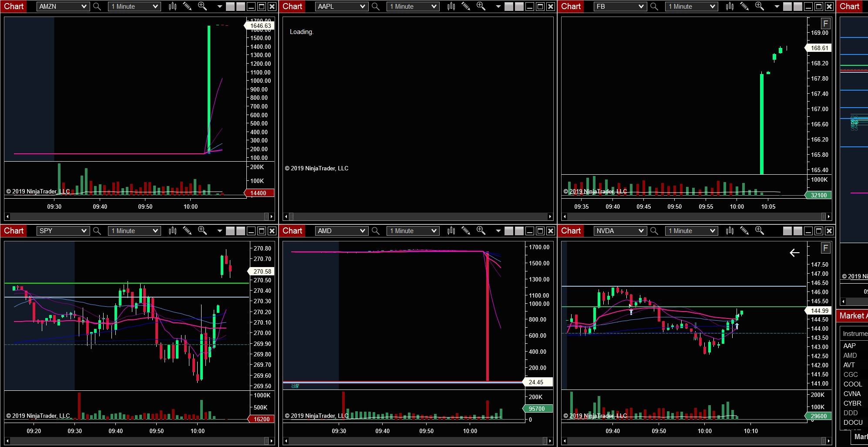Click the magnifier search icon in AAPL chart
868x447 pixels.
[x=376, y=7]
